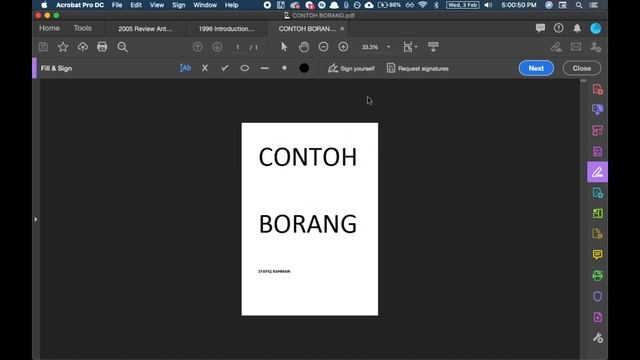640x360 pixels.
Task: Open the black color swatch
Action: [304, 68]
